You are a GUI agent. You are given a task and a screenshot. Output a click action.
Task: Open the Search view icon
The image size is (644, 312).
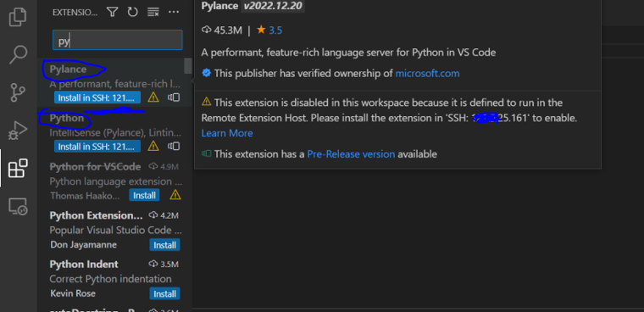[x=18, y=54]
